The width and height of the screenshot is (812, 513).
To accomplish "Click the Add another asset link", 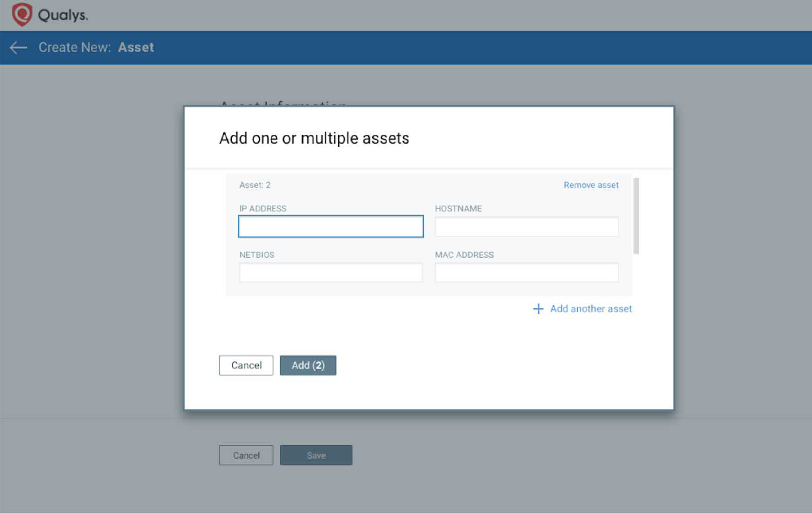I will coord(590,309).
